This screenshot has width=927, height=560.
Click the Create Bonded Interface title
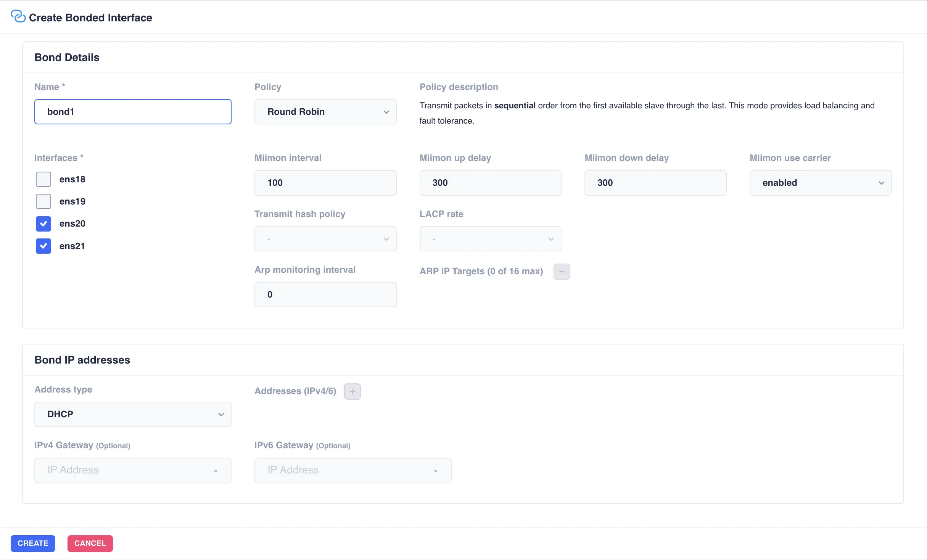tap(90, 18)
